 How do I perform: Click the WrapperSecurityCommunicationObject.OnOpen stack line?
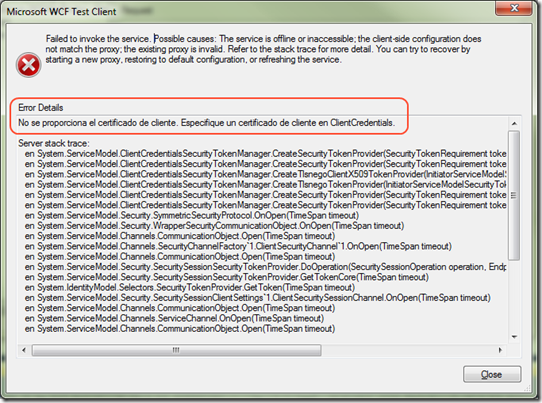[x=214, y=226]
